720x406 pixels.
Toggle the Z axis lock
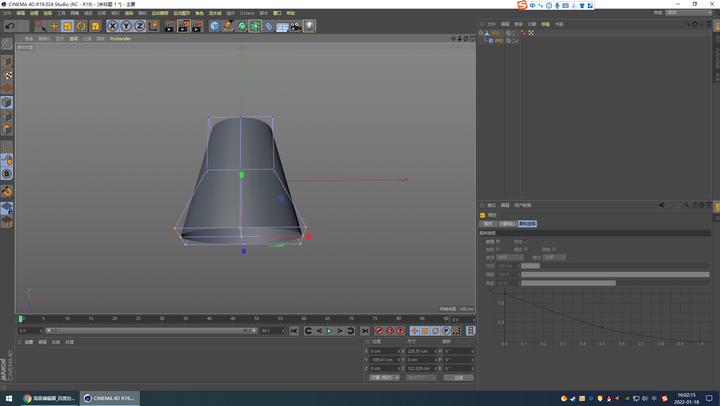138,26
